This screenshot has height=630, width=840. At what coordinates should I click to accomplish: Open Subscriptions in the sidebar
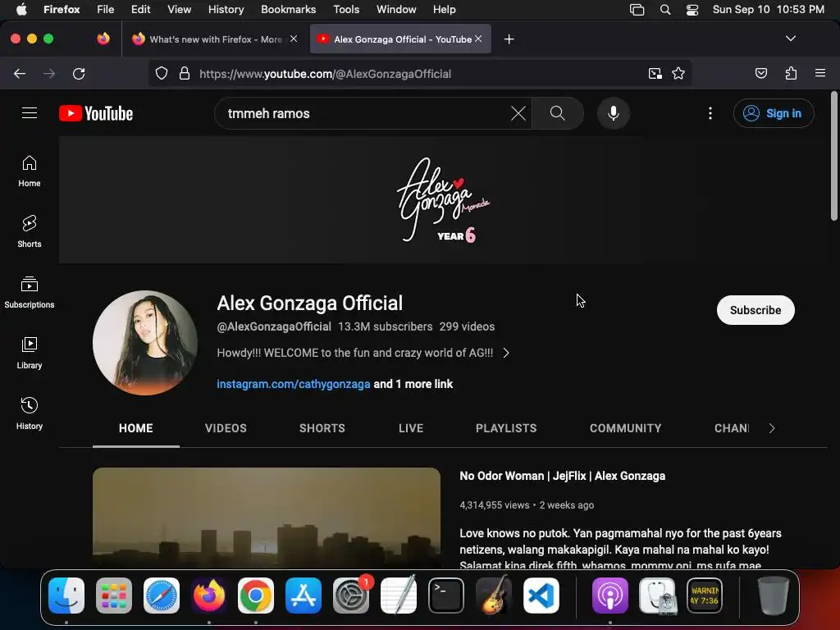click(x=30, y=293)
